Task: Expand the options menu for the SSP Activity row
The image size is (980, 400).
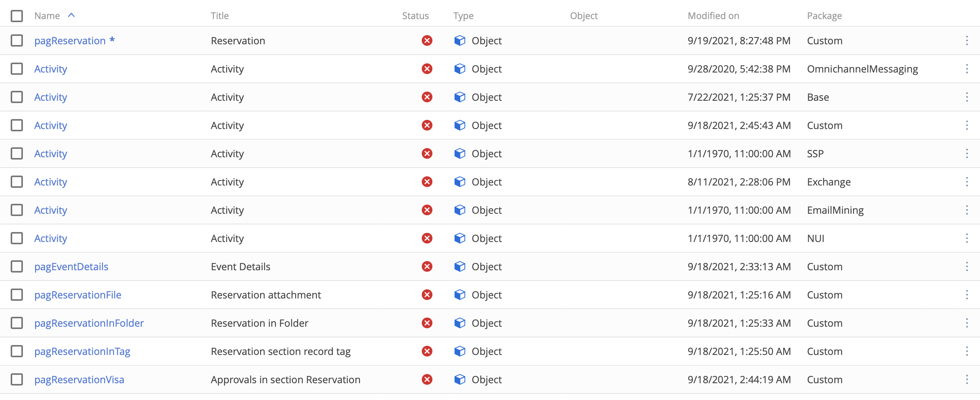Action: pyautogui.click(x=967, y=153)
